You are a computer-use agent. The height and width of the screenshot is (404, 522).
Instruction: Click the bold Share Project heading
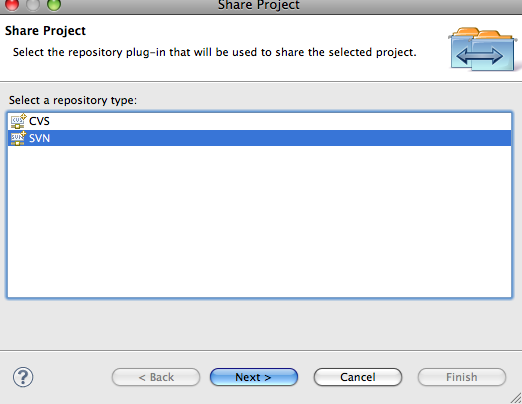(x=45, y=31)
